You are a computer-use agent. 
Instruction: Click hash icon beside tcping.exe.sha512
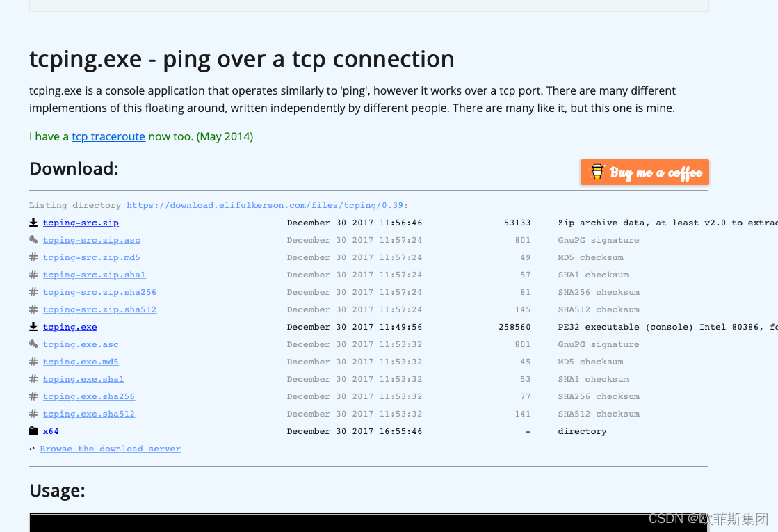coord(33,413)
